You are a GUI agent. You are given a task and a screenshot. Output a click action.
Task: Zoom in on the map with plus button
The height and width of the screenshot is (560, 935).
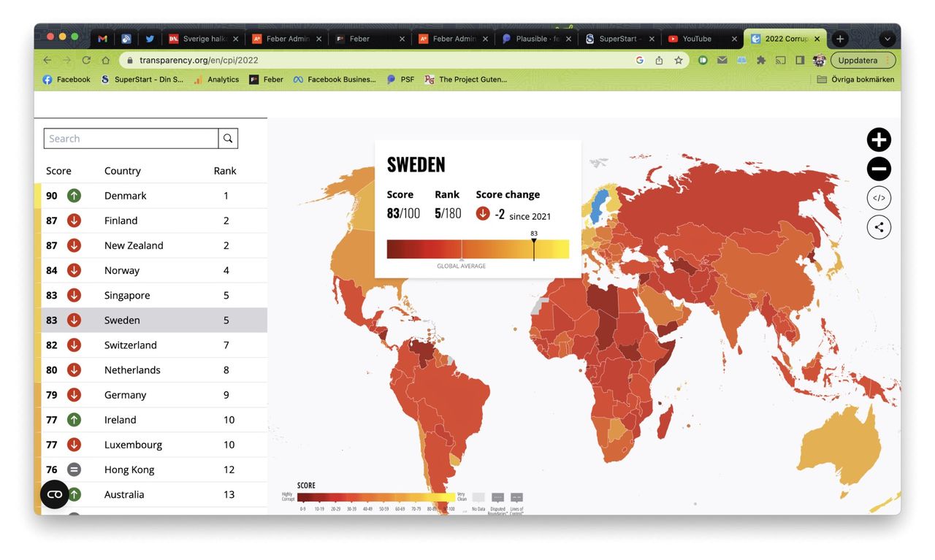pos(879,139)
